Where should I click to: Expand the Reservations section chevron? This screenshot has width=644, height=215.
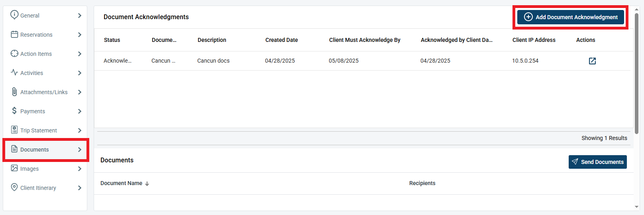[x=80, y=35]
